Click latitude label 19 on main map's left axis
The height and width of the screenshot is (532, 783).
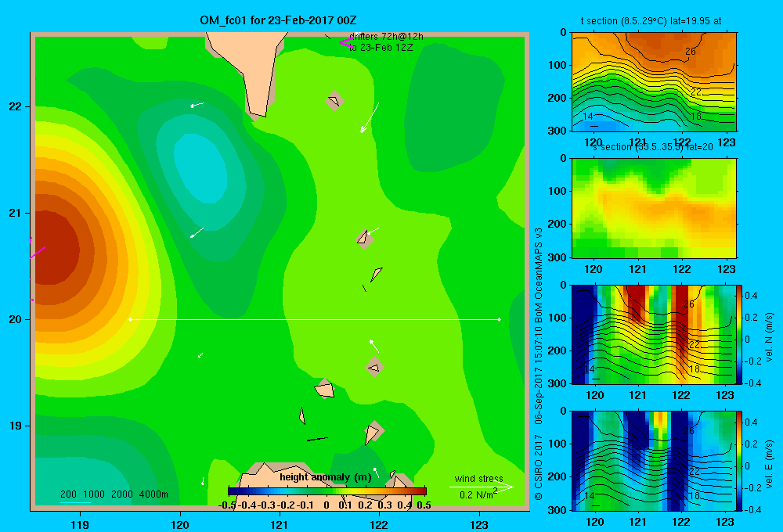[16, 426]
